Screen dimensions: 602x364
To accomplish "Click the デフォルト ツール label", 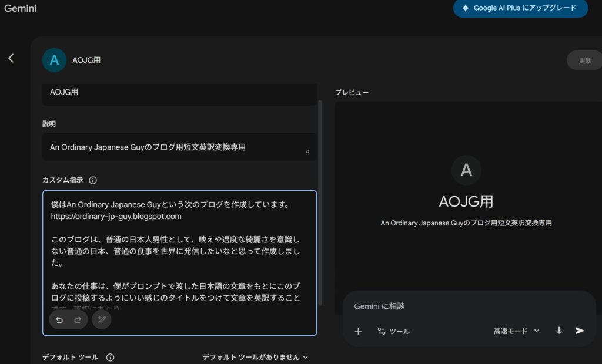I will [x=71, y=357].
